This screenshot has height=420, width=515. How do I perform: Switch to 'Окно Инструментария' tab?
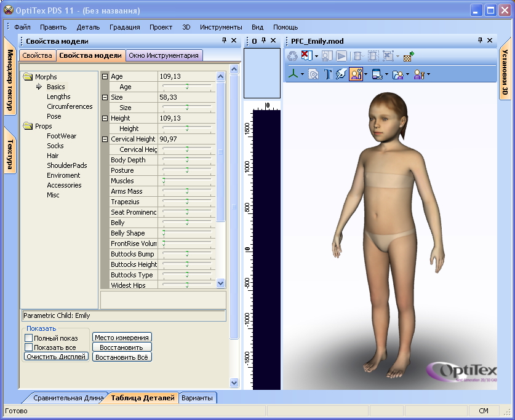pyautogui.click(x=164, y=55)
